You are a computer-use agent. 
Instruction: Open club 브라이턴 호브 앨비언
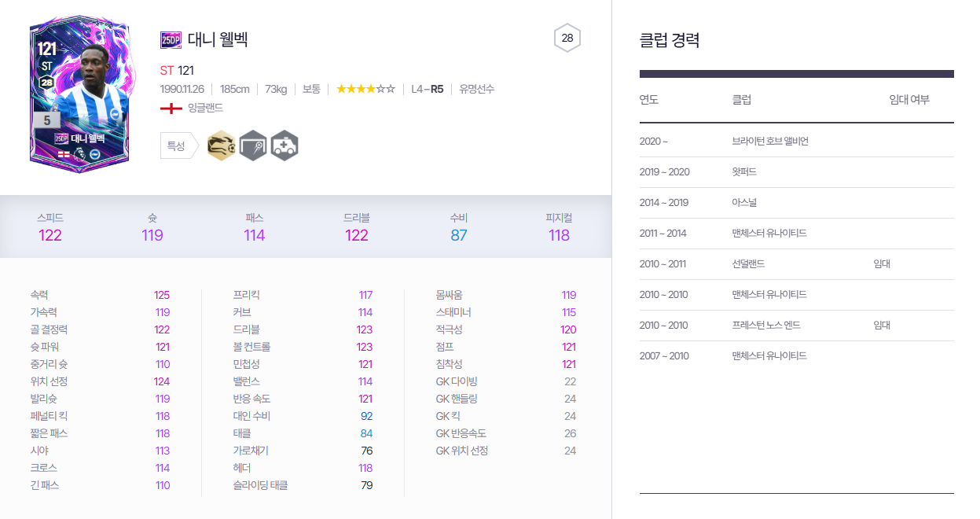point(770,142)
